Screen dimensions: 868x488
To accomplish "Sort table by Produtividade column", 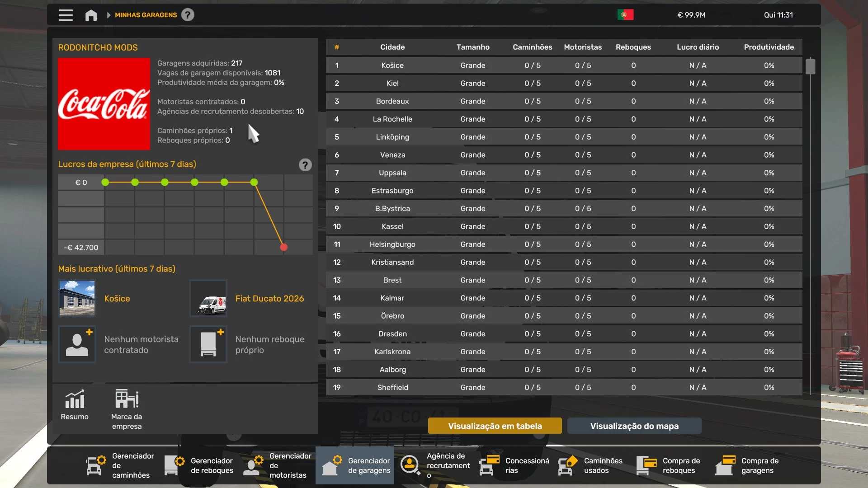I will pyautogui.click(x=769, y=47).
